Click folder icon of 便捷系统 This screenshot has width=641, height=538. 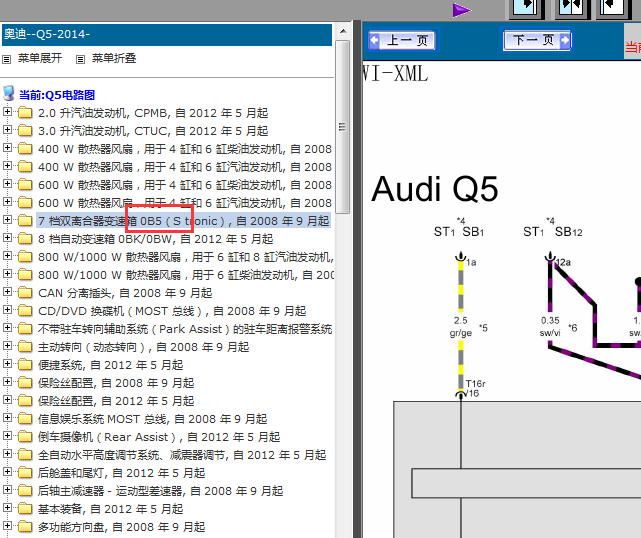(x=25, y=364)
